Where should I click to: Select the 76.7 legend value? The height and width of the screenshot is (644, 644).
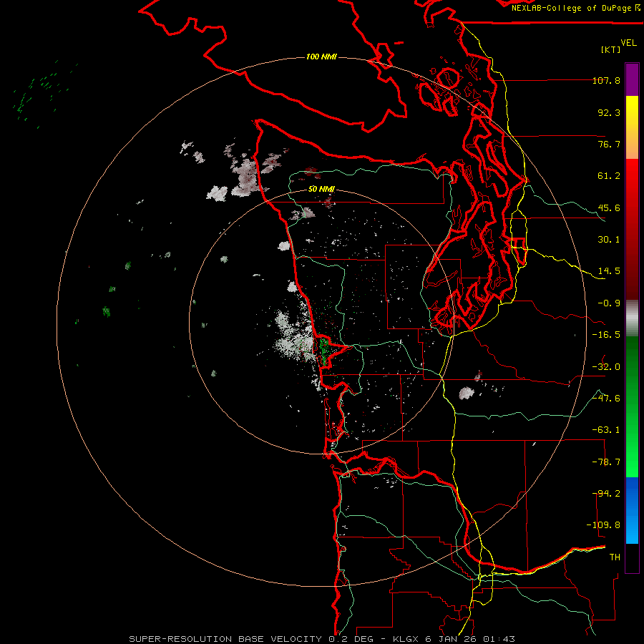[609, 144]
